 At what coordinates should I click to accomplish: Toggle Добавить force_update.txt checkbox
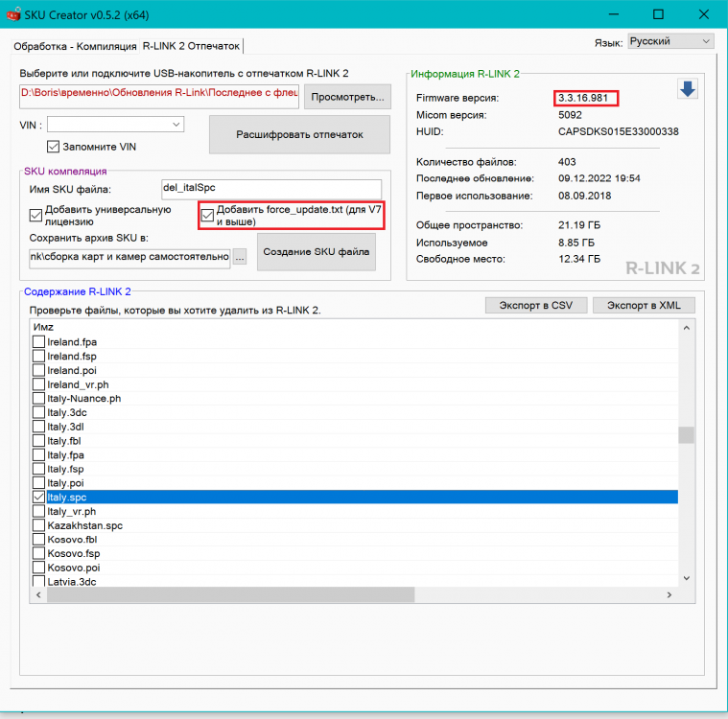click(207, 216)
